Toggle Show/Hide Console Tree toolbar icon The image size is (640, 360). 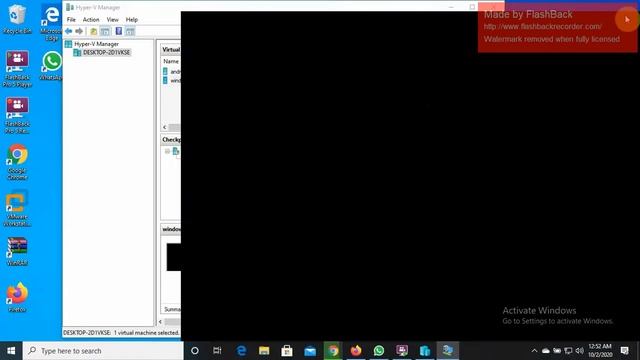coord(105,31)
